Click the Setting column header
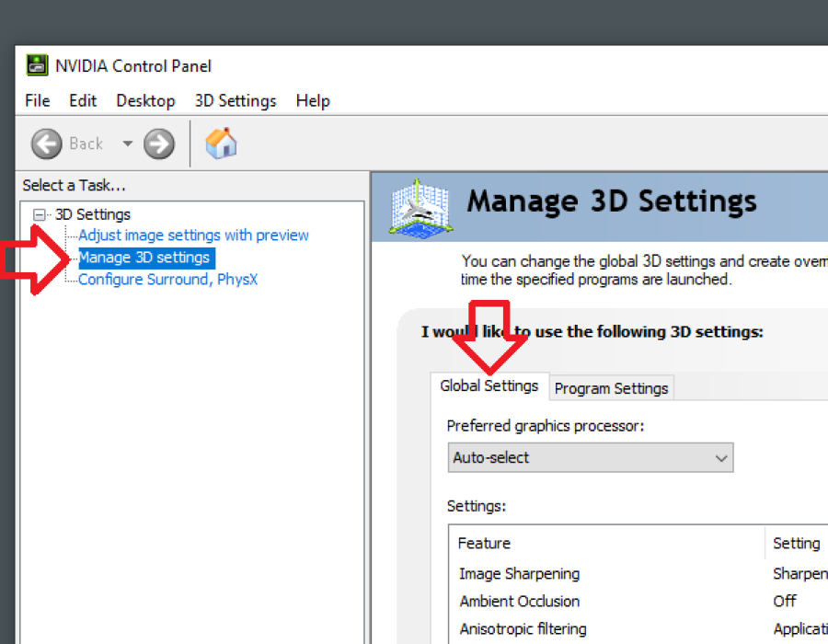Image resolution: width=828 pixels, height=644 pixels. pyautogui.click(x=797, y=543)
